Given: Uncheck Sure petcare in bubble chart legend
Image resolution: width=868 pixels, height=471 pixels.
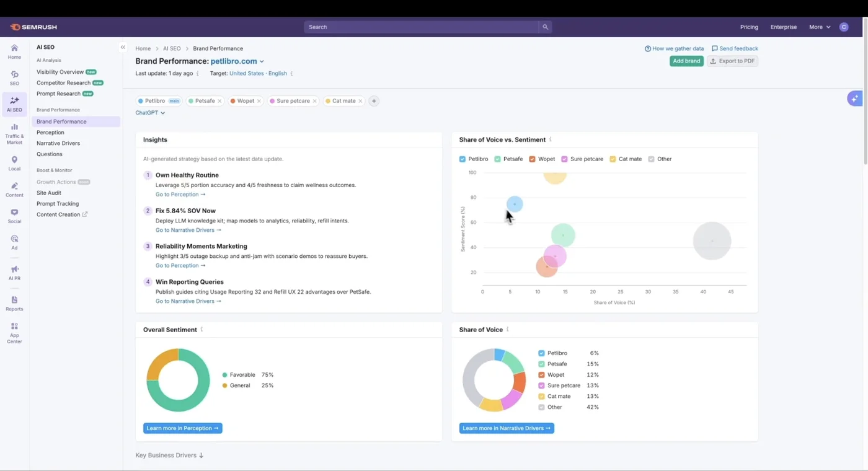Looking at the screenshot, I should click(564, 159).
